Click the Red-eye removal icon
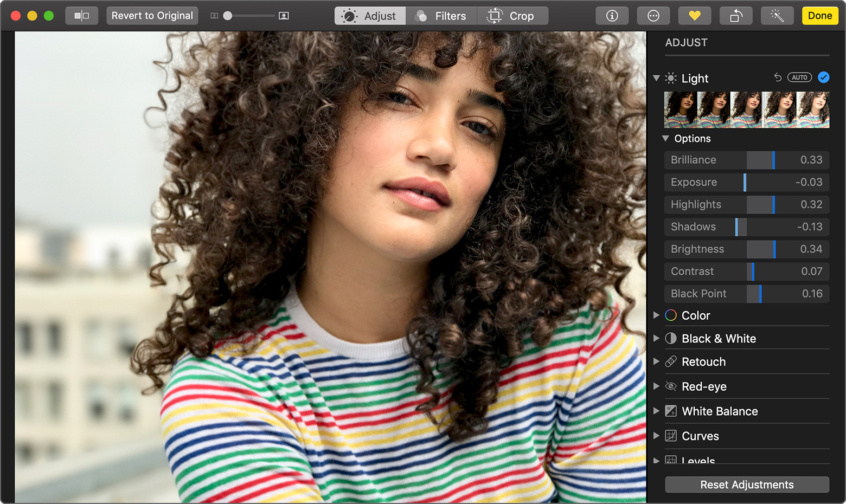The image size is (846, 504). point(671,386)
